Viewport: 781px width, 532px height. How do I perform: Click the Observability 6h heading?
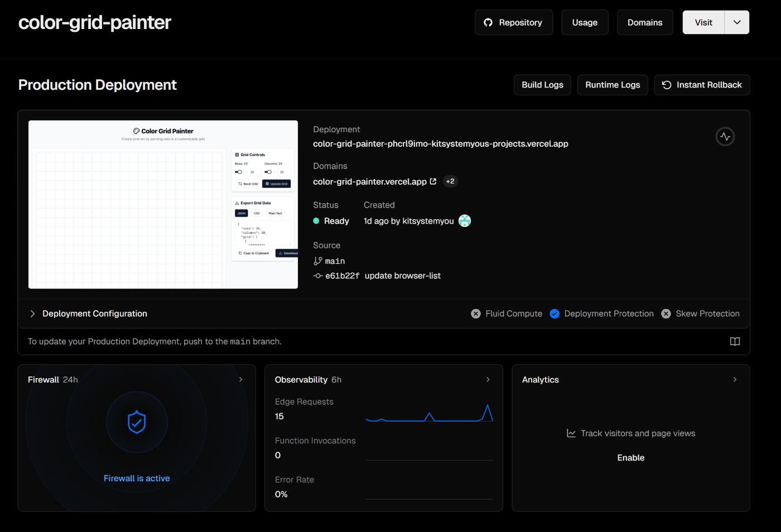pos(308,380)
